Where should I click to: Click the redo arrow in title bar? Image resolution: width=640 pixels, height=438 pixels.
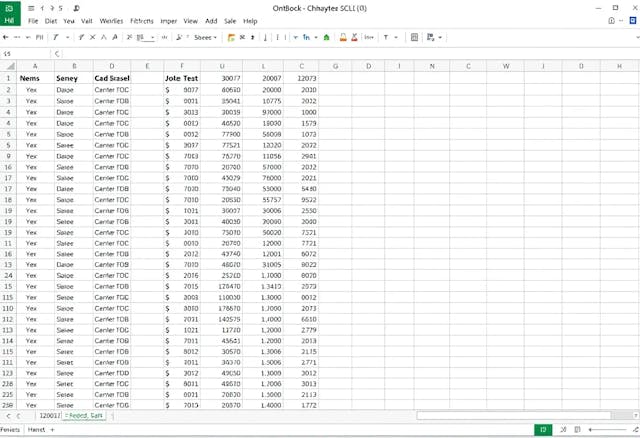tap(52, 8)
